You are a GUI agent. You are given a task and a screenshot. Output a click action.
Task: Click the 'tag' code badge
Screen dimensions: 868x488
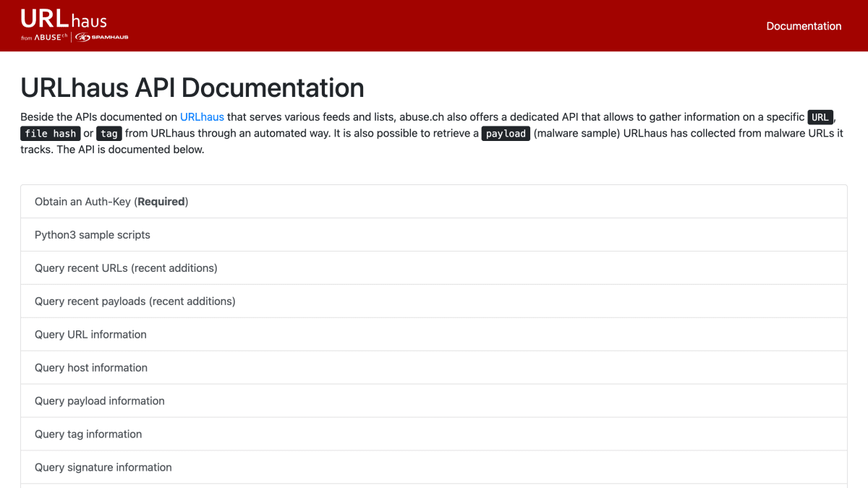(109, 134)
